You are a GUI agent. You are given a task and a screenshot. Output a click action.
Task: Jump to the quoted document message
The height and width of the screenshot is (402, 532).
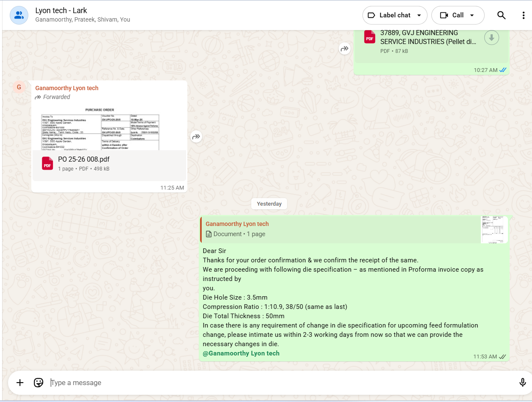pyautogui.click(x=338, y=229)
